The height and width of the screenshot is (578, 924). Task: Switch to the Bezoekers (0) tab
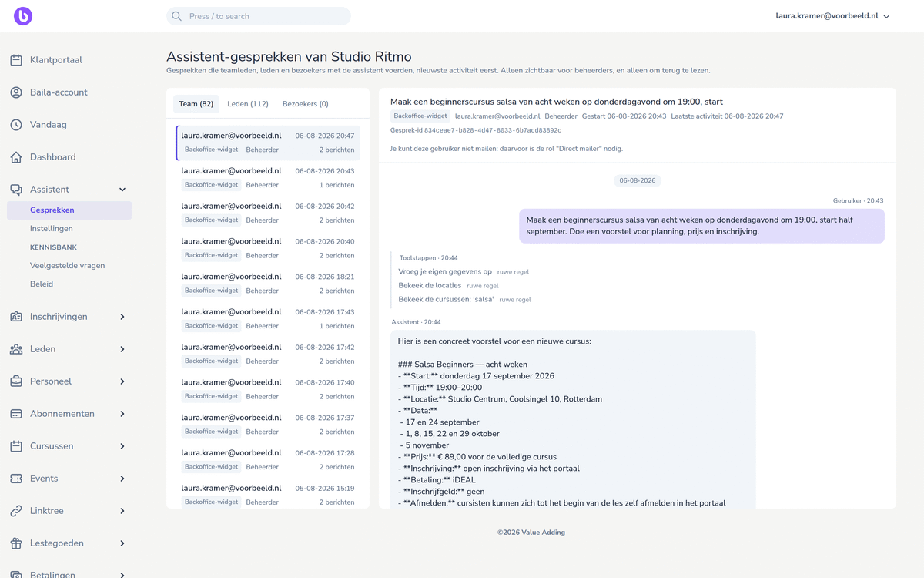[306, 104]
